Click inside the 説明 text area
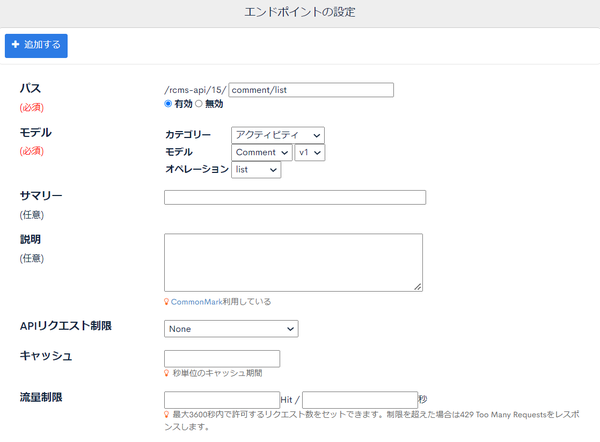 (x=293, y=263)
